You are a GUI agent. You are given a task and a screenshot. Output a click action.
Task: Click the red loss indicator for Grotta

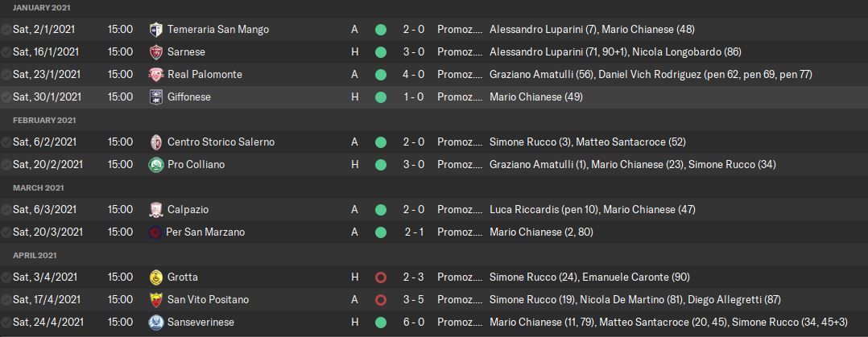click(381, 277)
